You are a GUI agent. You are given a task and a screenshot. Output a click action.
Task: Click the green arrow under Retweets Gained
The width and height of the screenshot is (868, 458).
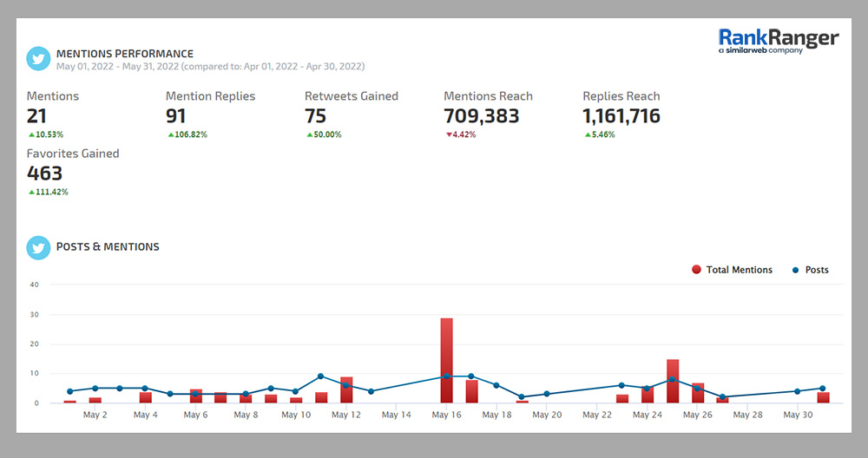tap(309, 135)
